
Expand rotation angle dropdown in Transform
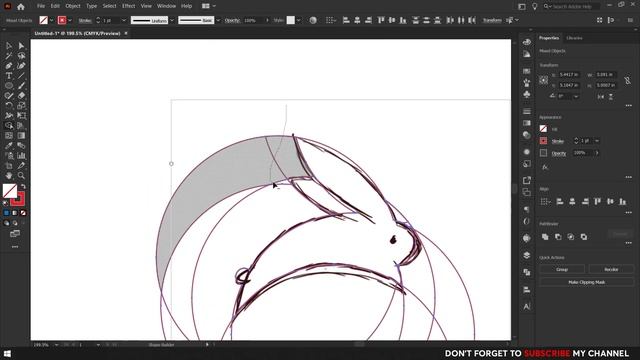(576, 96)
